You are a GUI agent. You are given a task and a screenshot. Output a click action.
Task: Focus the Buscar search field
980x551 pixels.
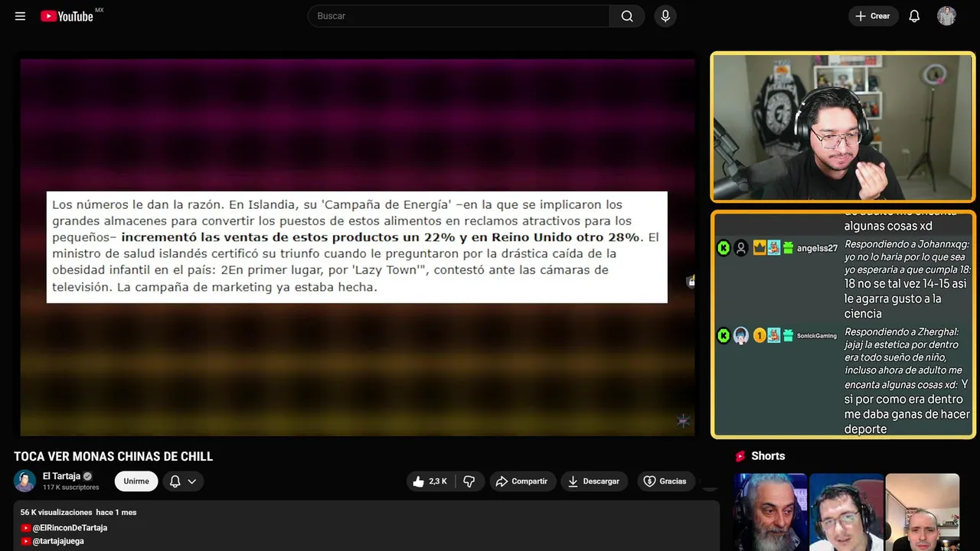point(459,16)
